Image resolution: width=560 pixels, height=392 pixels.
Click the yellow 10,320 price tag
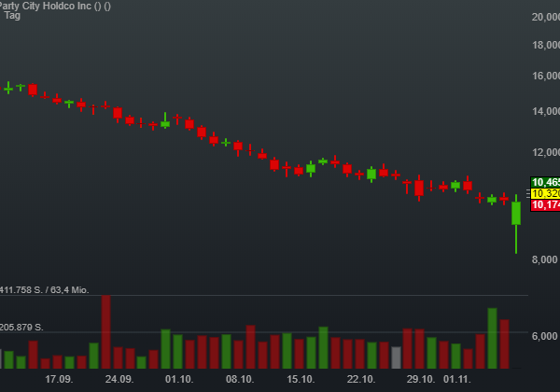click(545, 193)
